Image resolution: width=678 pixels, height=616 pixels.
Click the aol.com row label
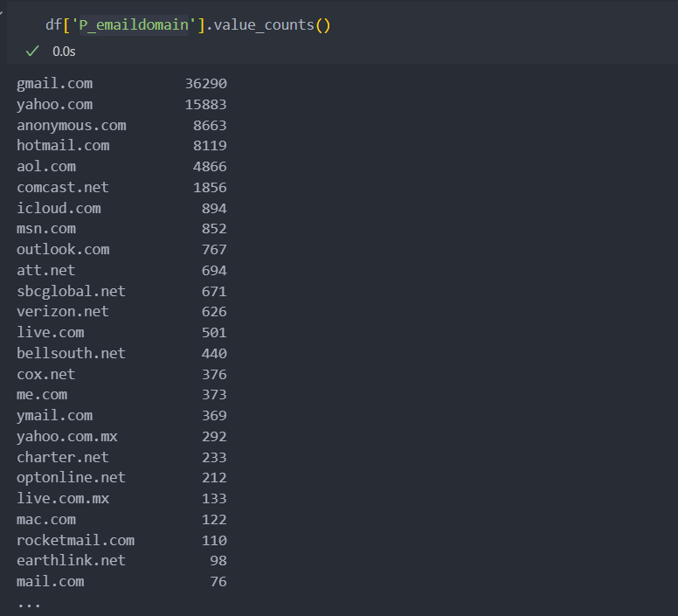pos(46,166)
